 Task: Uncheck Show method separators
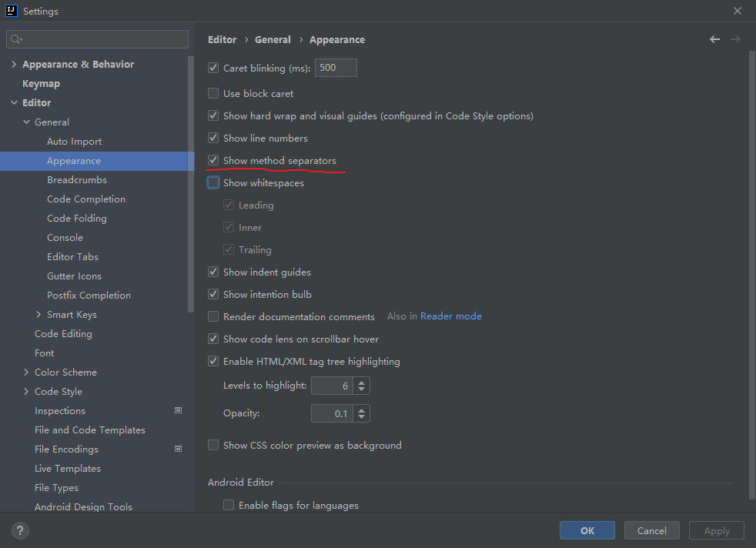coord(213,161)
